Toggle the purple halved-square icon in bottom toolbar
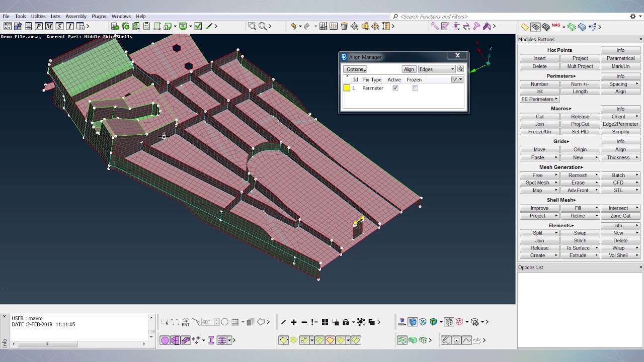644x362 pixels. (x=175, y=340)
